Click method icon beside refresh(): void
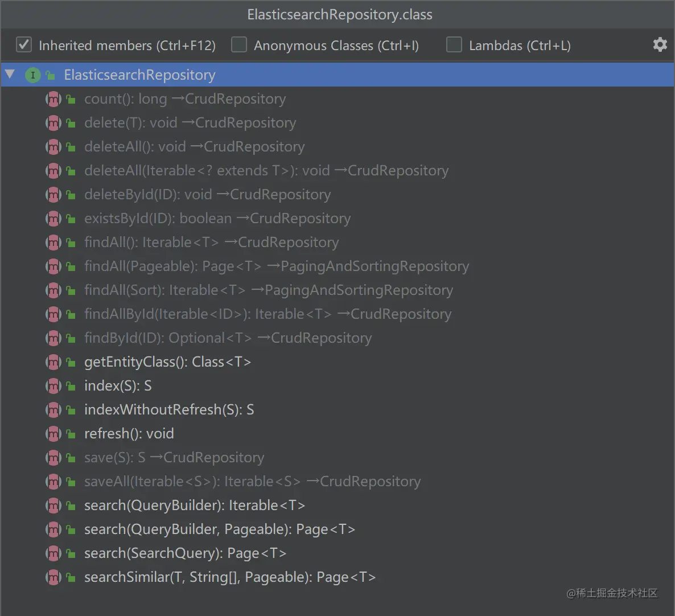Screen dimensions: 675x616 pos(53,434)
